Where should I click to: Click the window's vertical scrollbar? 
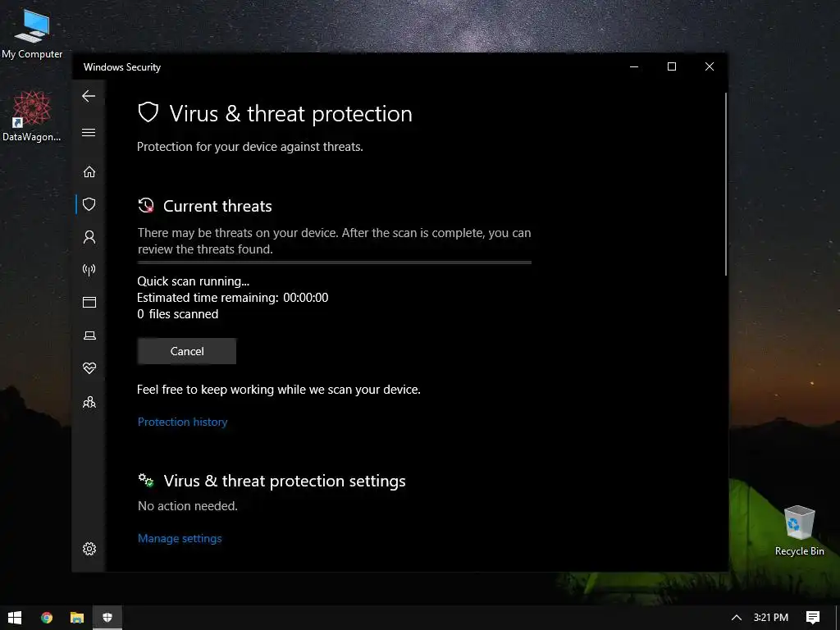point(726,184)
